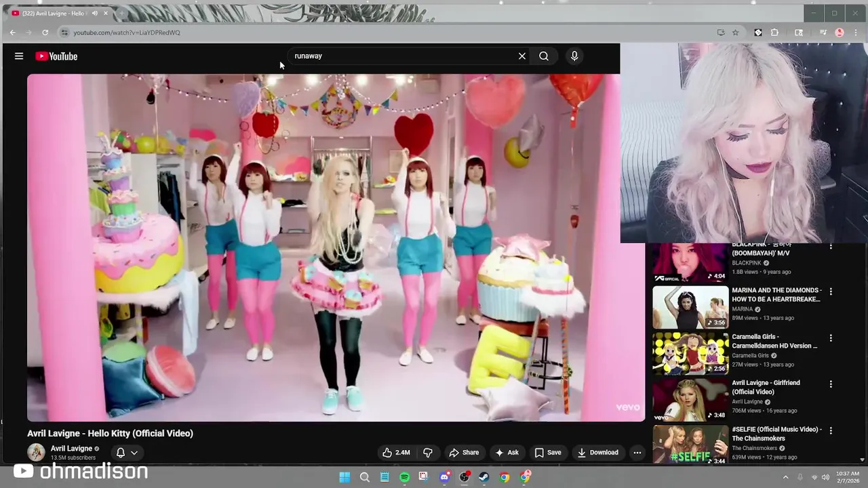Click the Ask button
868x488 pixels.
[x=507, y=453]
